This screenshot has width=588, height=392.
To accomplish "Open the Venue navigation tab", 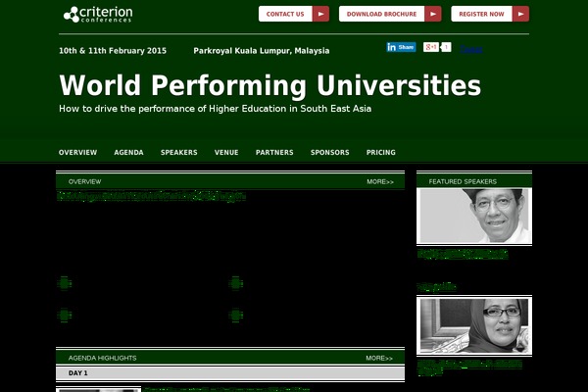I will coord(226,152).
